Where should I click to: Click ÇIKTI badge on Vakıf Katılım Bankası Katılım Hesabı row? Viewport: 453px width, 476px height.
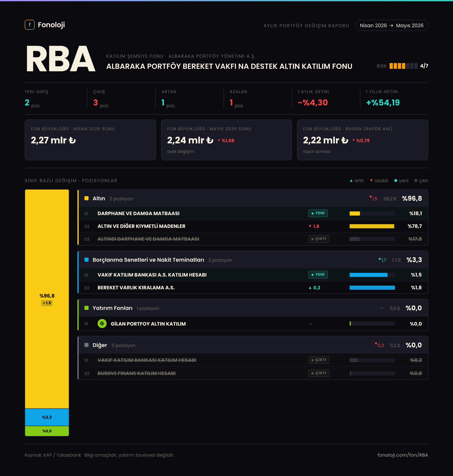[x=319, y=360]
